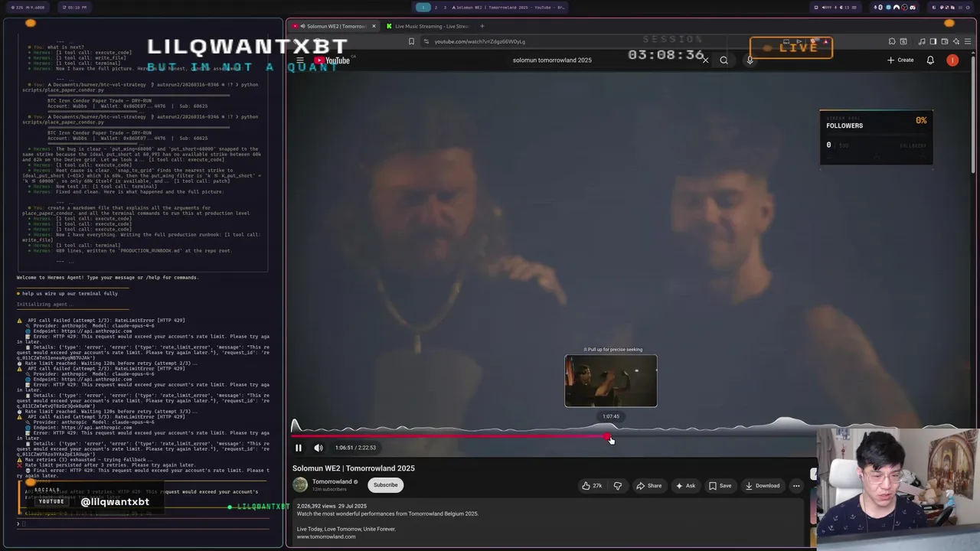Image resolution: width=980 pixels, height=551 pixels.
Task: Visit the www.tomorrowland.com link
Action: 326,536
